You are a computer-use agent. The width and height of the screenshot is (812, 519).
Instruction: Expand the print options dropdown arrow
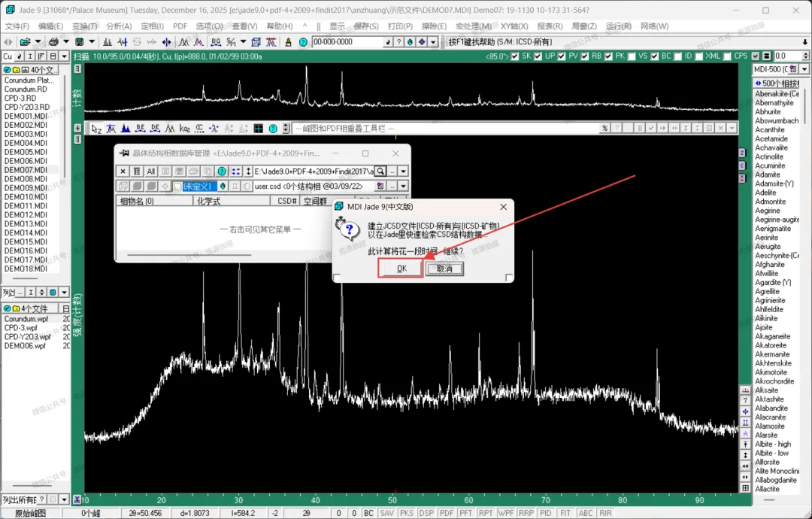click(65, 42)
